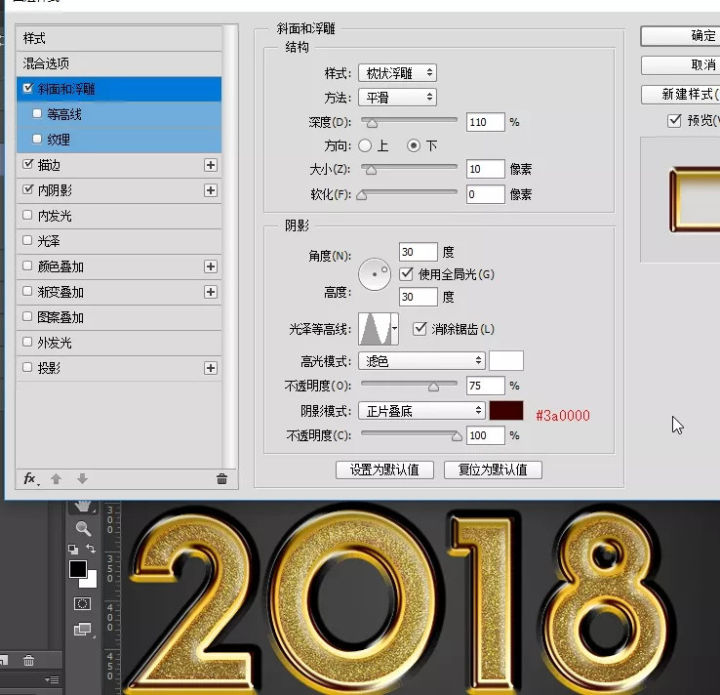Image resolution: width=720 pixels, height=695 pixels.
Task: Click the 确定 OK button
Action: pyautogui.click(x=681, y=36)
